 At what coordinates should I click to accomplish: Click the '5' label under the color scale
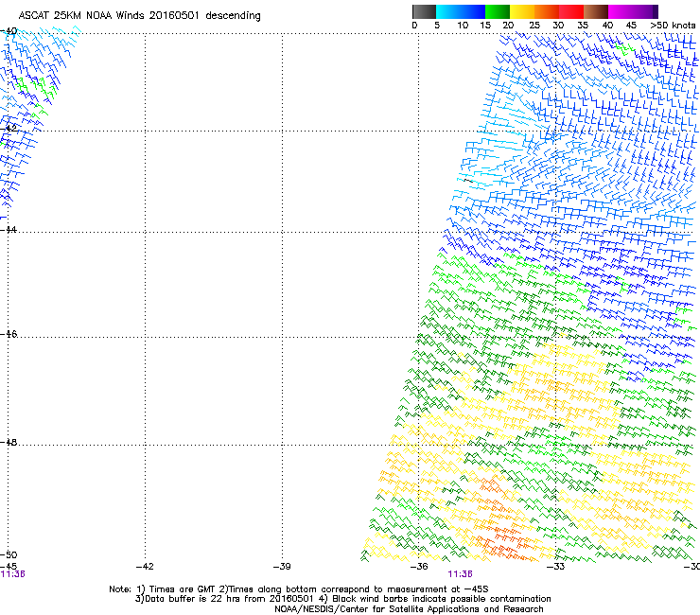click(x=437, y=26)
